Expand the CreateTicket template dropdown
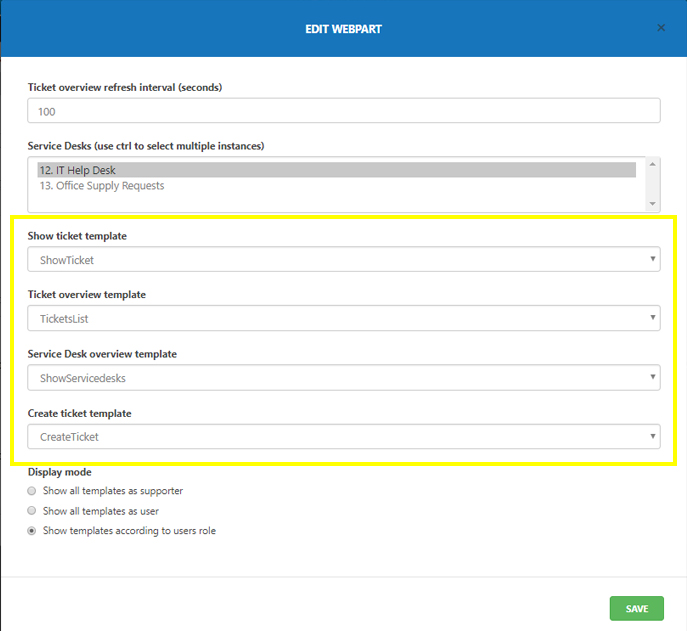This screenshot has width=687, height=631. (343, 436)
